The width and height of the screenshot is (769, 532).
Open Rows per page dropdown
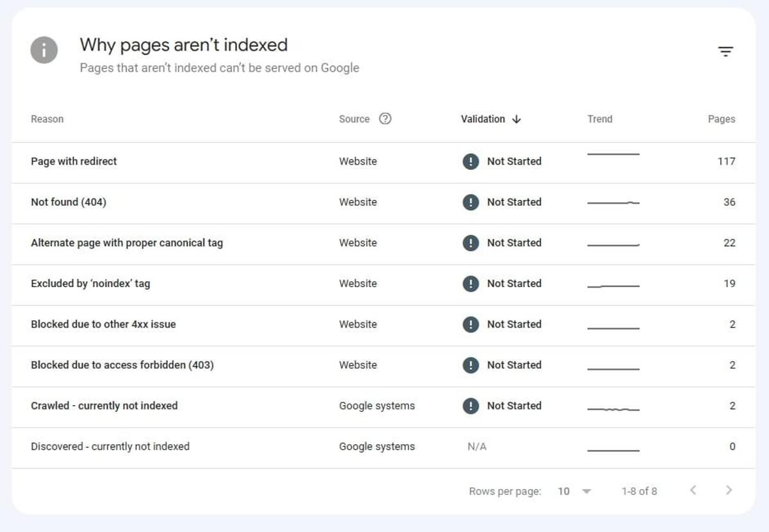pos(574,492)
